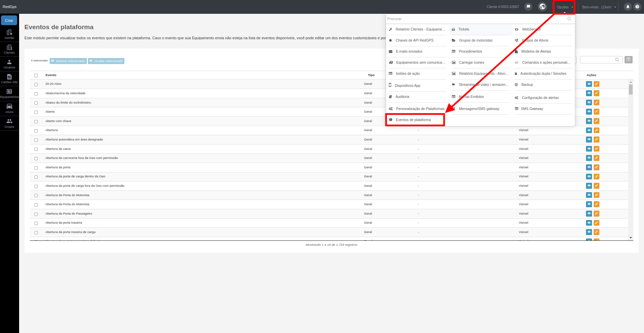This screenshot has height=333, width=644.
Task: Toggle visibility eye for Abertura row
Action: point(589,130)
